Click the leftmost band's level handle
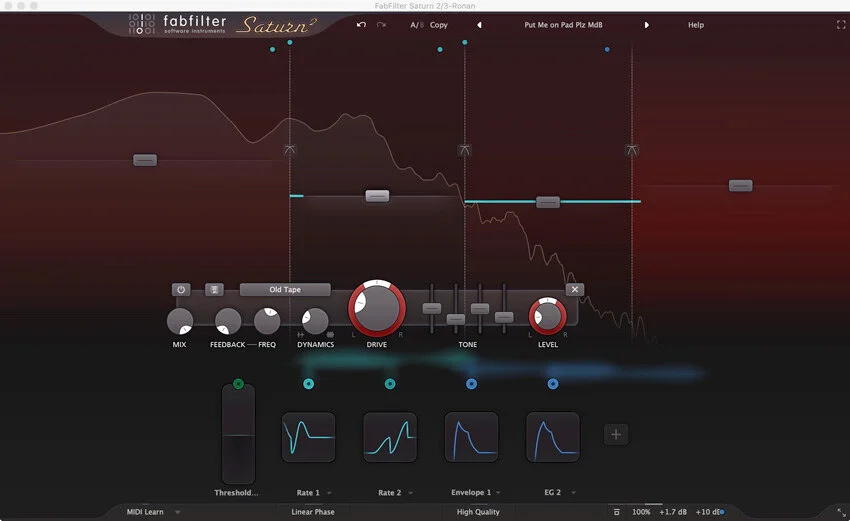The width and height of the screenshot is (850, 521). tap(145, 160)
